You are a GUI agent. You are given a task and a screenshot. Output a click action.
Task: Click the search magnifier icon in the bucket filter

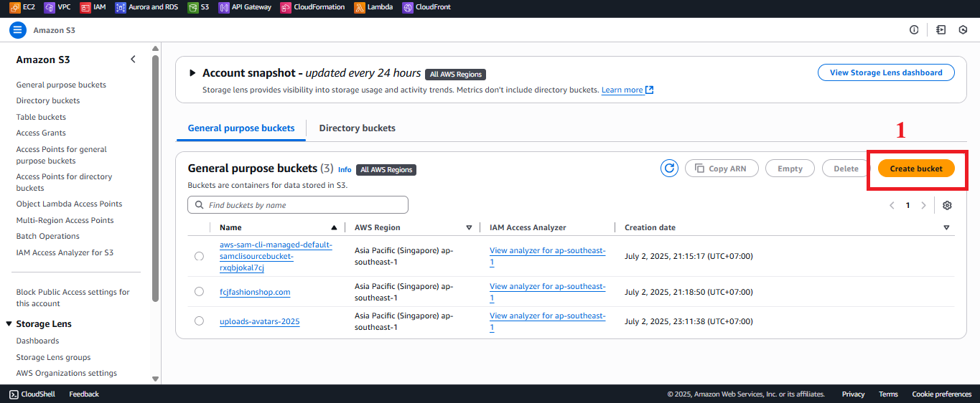click(x=198, y=205)
